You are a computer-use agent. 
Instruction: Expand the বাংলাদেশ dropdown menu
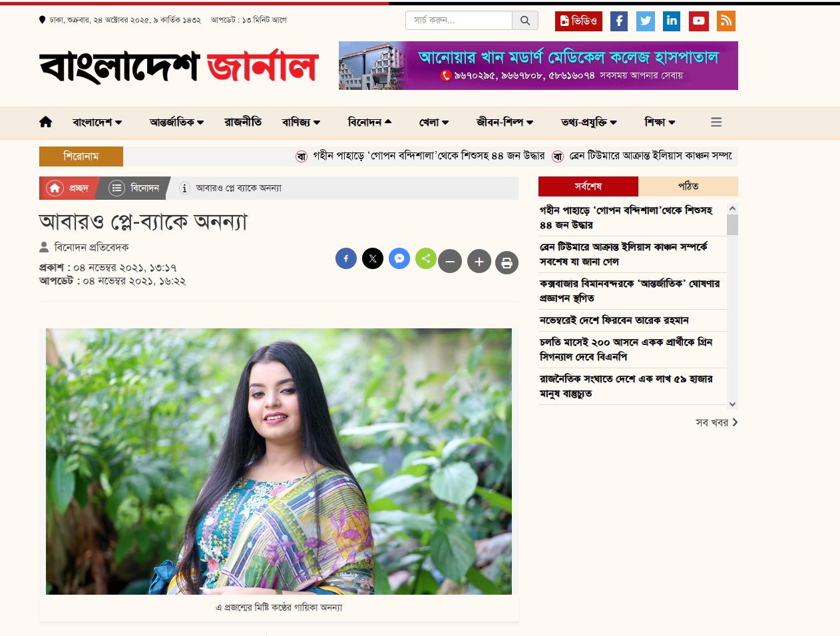coord(97,122)
